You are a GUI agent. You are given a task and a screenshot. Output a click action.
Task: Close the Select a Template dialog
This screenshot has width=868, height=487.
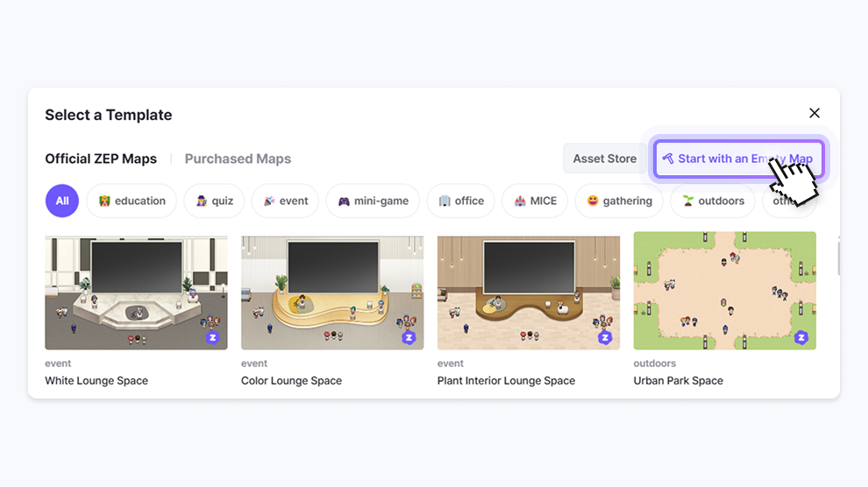coord(814,113)
